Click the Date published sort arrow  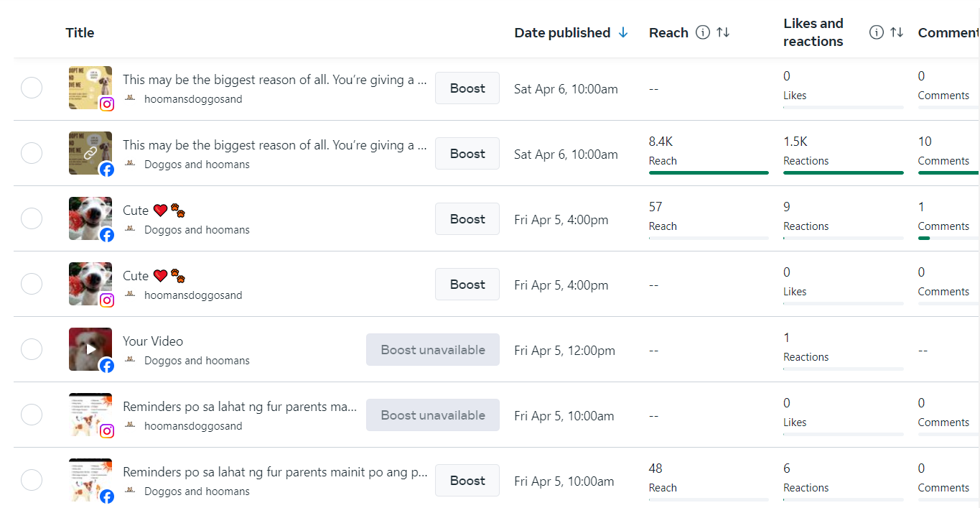623,32
